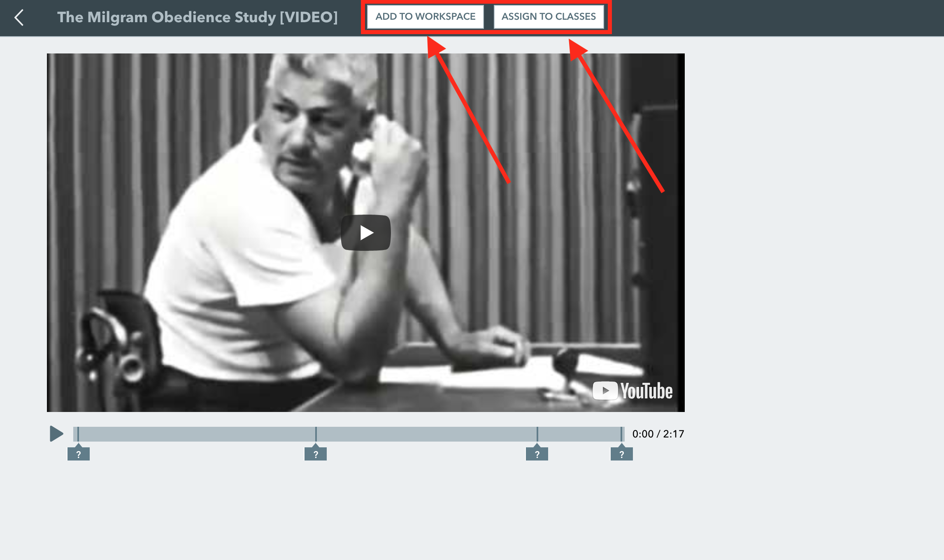This screenshot has width=944, height=560.
Task: Go back using the left chevron arrow
Action: point(19,17)
